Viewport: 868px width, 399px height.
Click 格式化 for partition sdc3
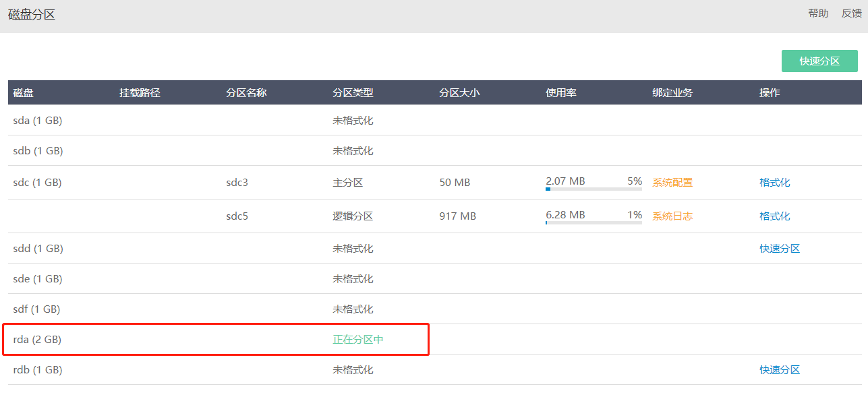pyautogui.click(x=775, y=182)
